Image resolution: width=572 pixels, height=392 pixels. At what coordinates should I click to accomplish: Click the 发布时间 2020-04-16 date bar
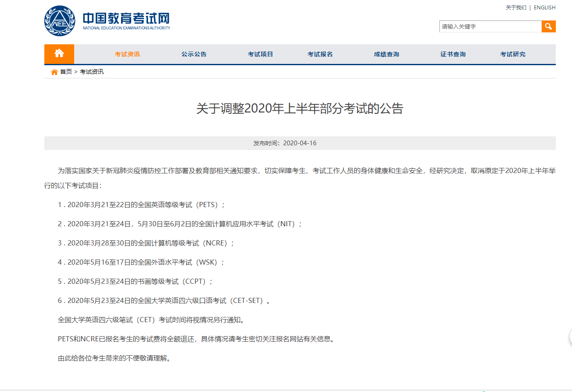[x=300, y=143]
